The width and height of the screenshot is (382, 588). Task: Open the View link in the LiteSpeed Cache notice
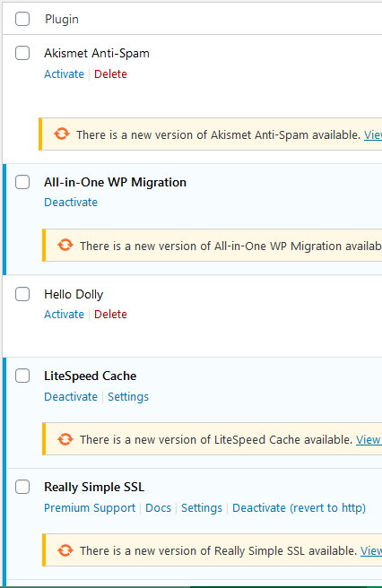point(369,439)
